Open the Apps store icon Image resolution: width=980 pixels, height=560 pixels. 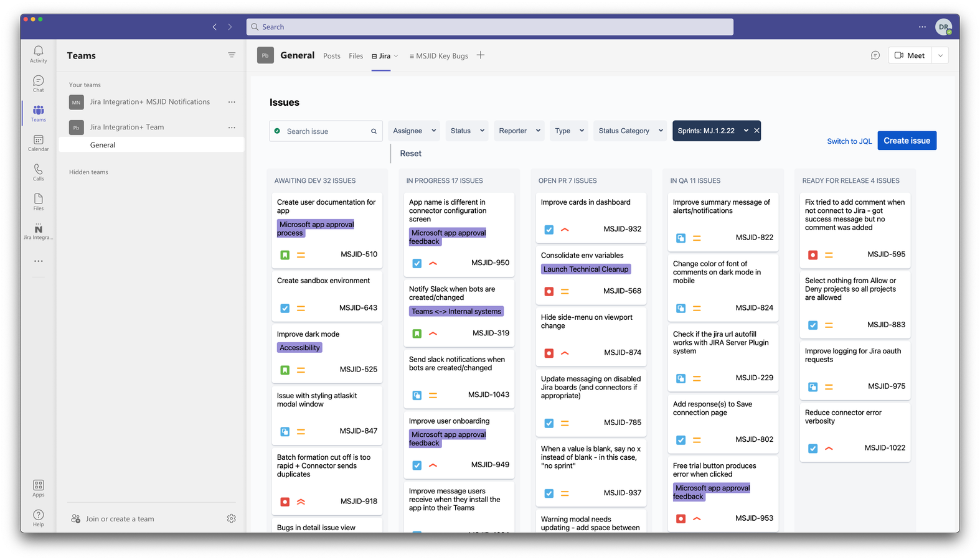point(39,488)
